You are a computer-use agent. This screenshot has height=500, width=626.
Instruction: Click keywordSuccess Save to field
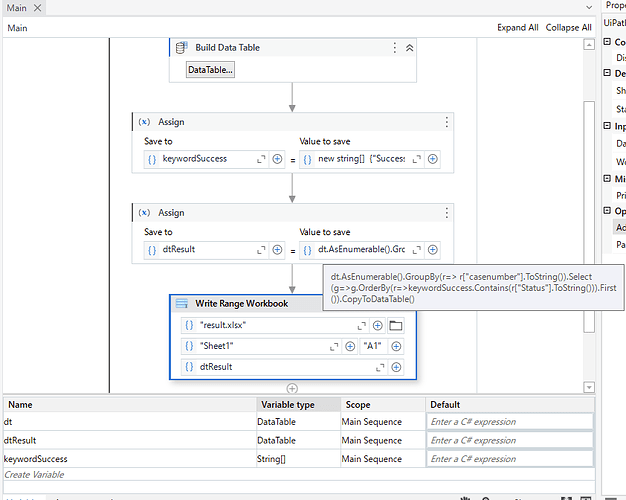[207, 159]
